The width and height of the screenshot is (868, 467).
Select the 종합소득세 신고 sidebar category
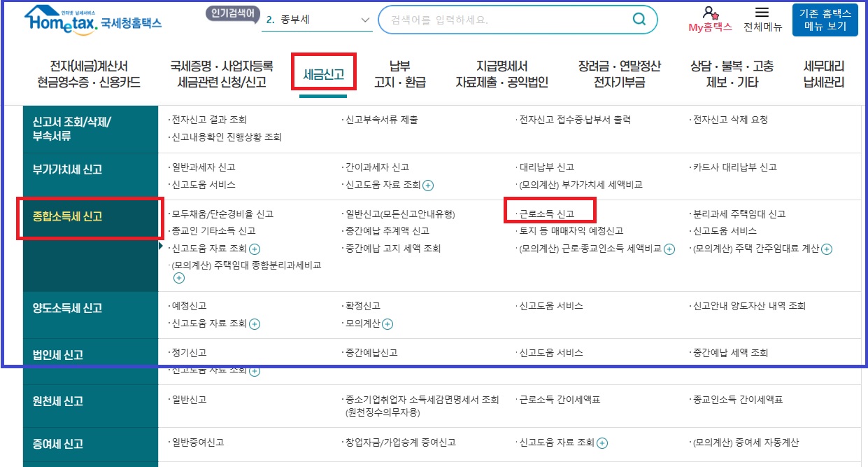tap(67, 216)
